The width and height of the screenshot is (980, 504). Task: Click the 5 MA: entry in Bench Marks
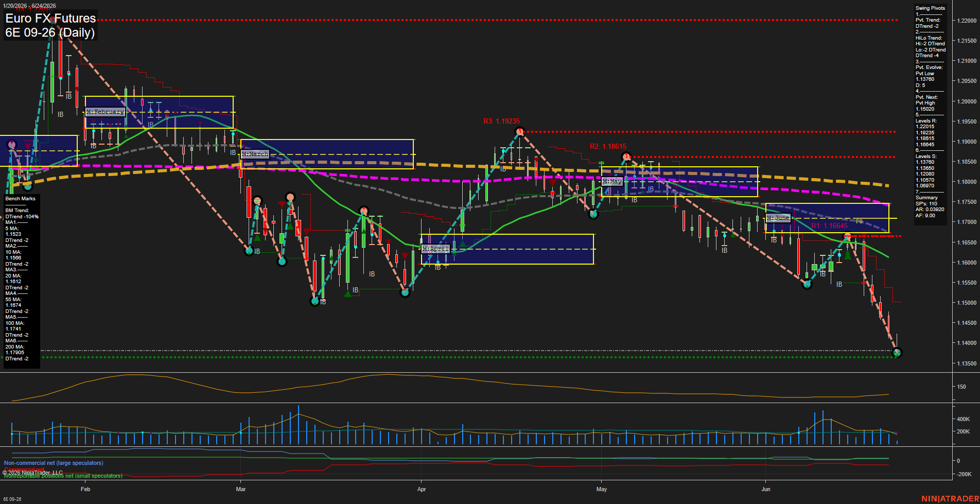[12, 229]
